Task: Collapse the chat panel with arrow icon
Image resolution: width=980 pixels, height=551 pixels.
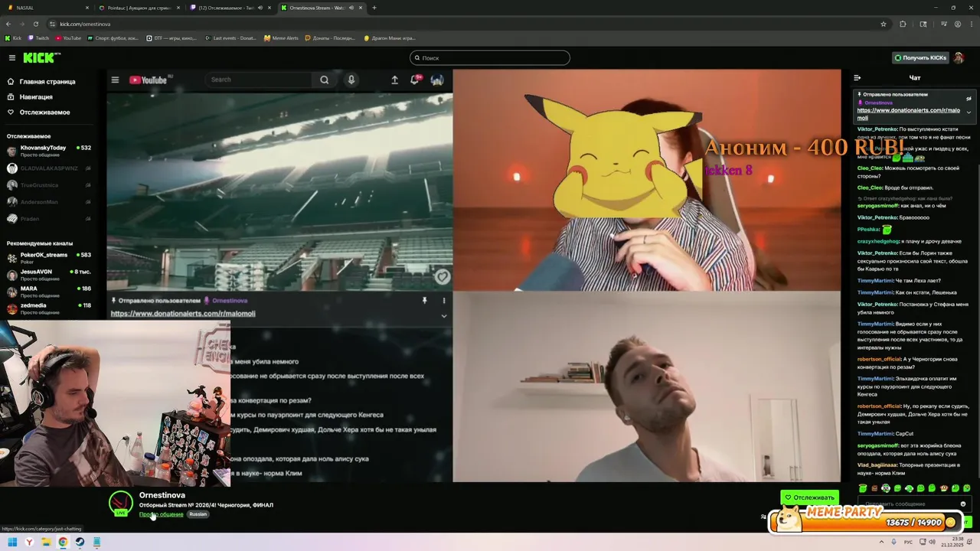Action: (857, 77)
